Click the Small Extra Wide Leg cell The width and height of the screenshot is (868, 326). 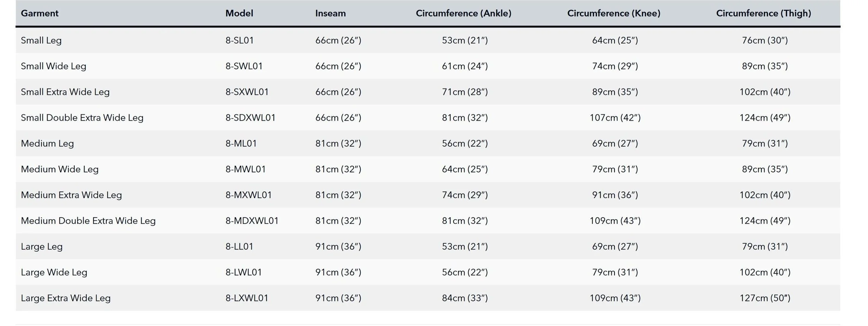pos(65,92)
